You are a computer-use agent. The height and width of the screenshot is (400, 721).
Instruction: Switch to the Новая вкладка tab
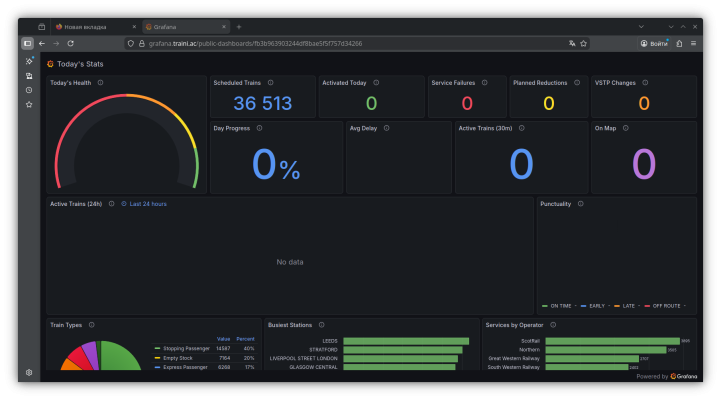(90, 27)
